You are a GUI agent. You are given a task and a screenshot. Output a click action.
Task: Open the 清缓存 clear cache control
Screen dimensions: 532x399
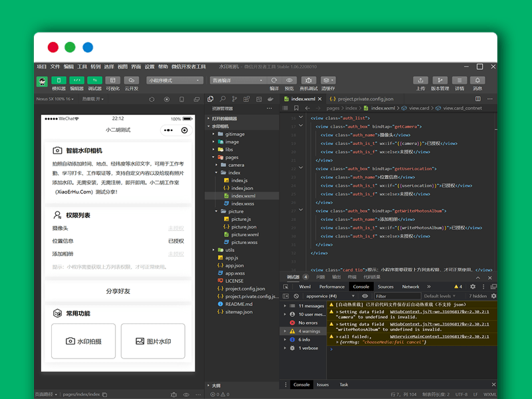pyautogui.click(x=328, y=80)
